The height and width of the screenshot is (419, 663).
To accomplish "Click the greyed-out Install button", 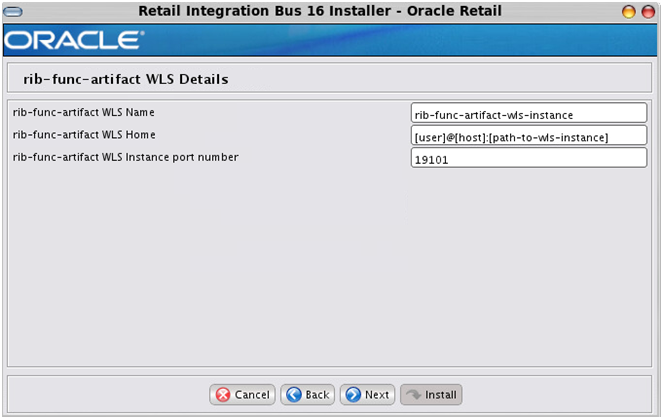I will click(x=431, y=394).
